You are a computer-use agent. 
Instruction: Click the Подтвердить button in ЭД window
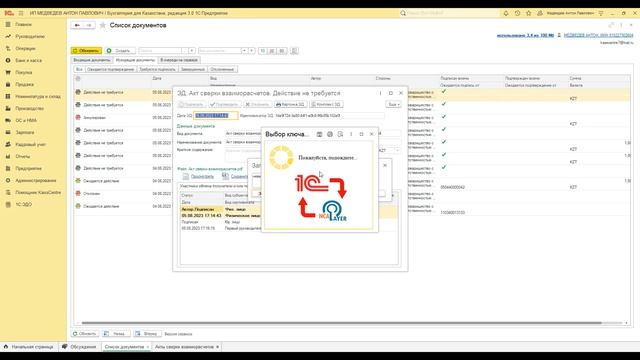224,104
